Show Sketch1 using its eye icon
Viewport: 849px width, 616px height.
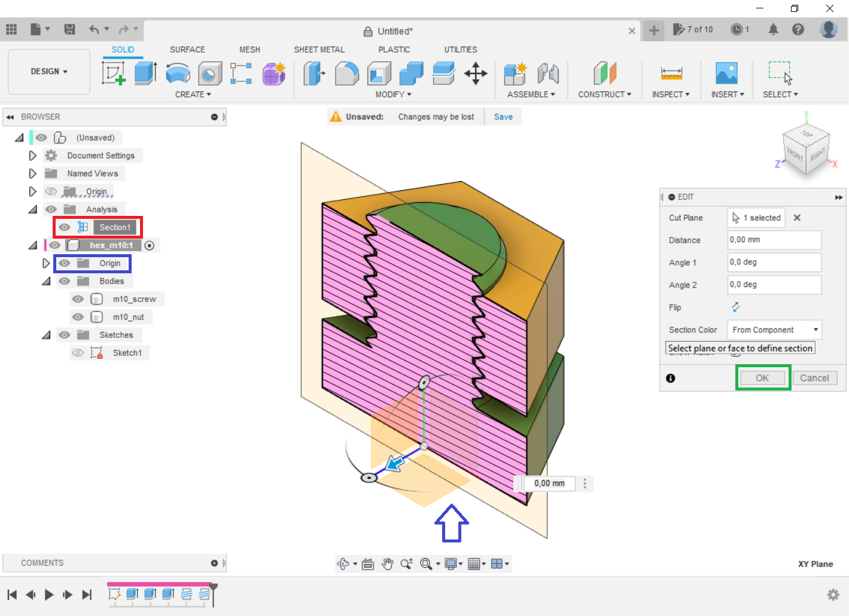78,353
